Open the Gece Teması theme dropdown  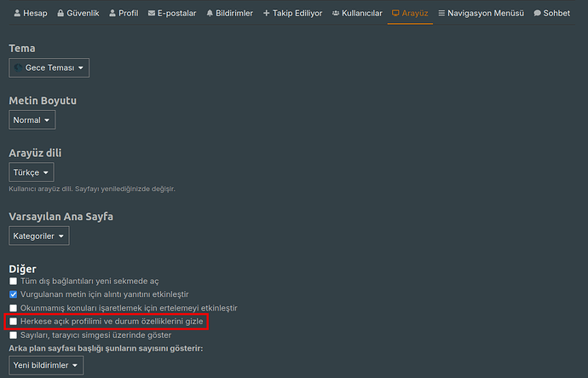(x=49, y=67)
